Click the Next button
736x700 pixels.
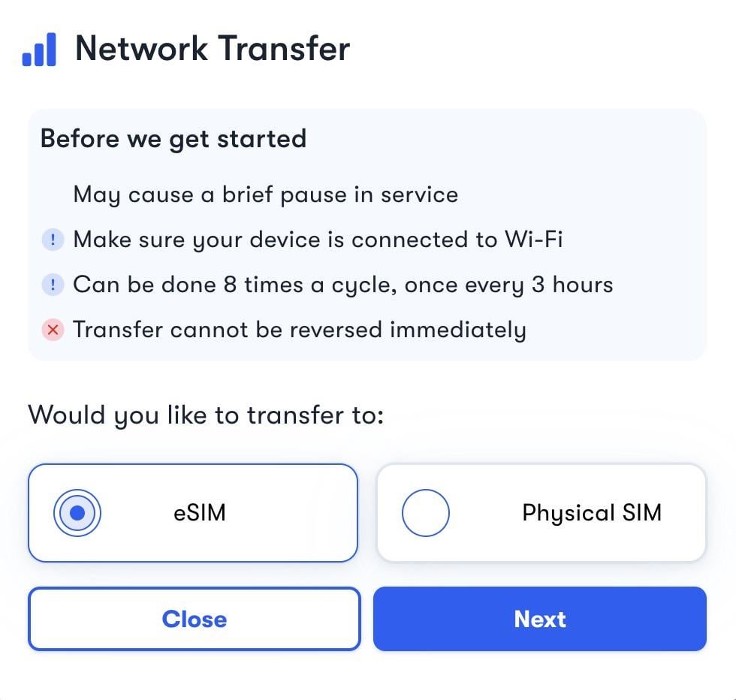click(540, 619)
